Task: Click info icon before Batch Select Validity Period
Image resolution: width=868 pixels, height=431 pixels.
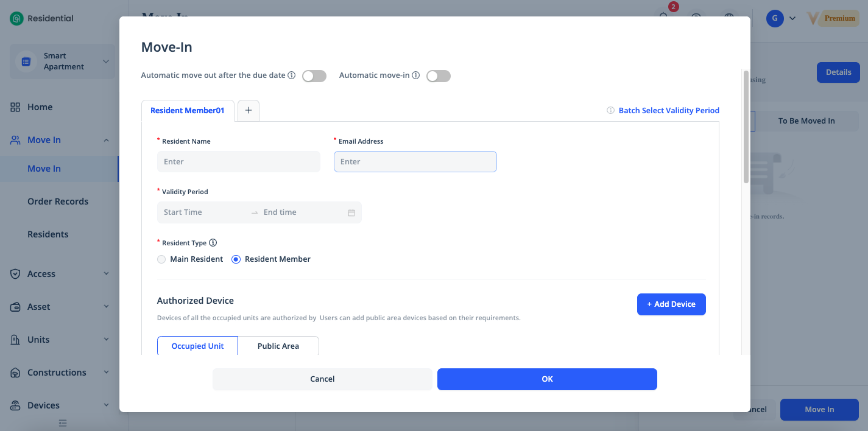Action: click(610, 111)
